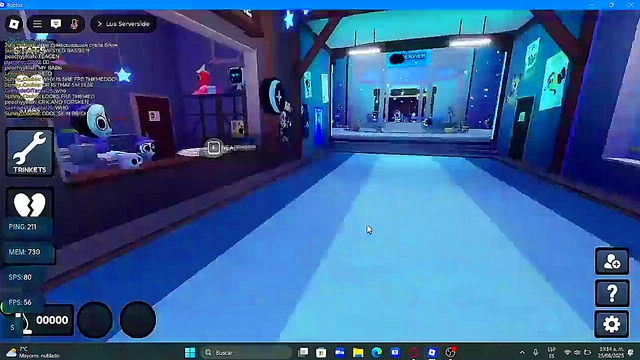Open the Windows Start menu
The image size is (640, 360).
[x=190, y=352]
